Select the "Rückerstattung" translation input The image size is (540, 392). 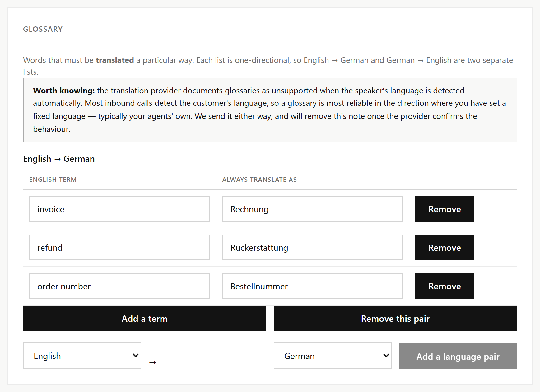pos(312,247)
